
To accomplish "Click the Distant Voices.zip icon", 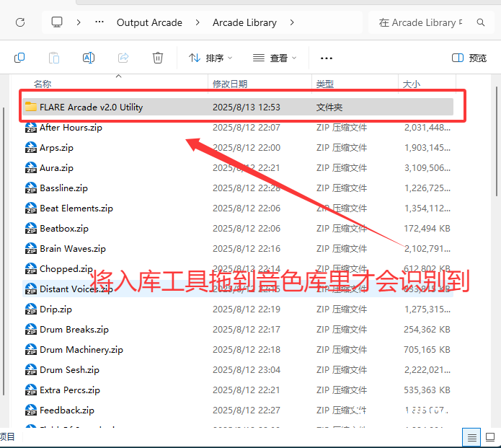I will [x=31, y=289].
